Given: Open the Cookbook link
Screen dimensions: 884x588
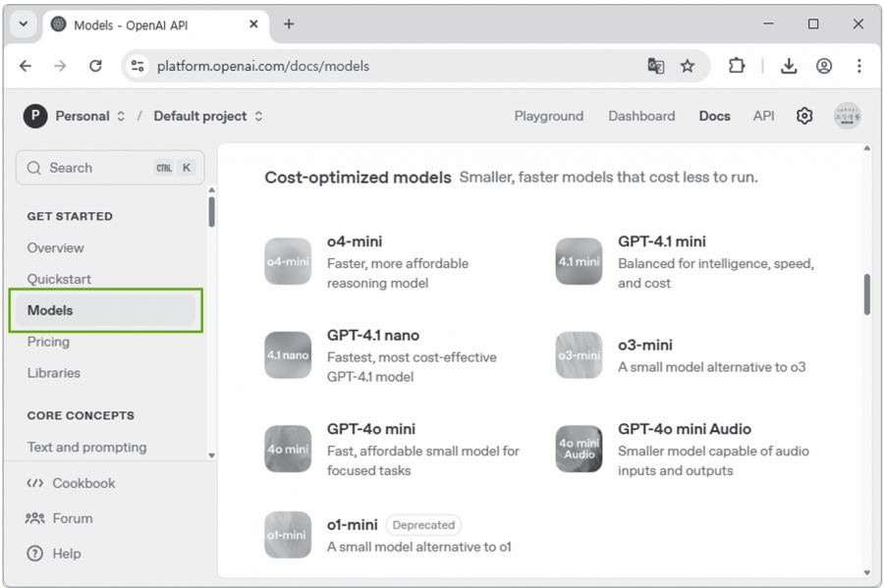Looking at the screenshot, I should [x=83, y=483].
